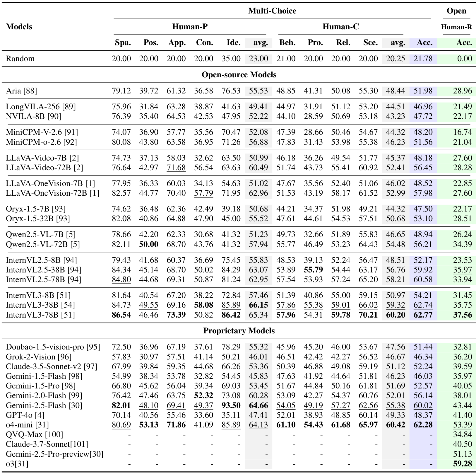Select the Qwen2.5-VL-72B [5] row label
This screenshot has height=474, width=476.
(x=43, y=244)
